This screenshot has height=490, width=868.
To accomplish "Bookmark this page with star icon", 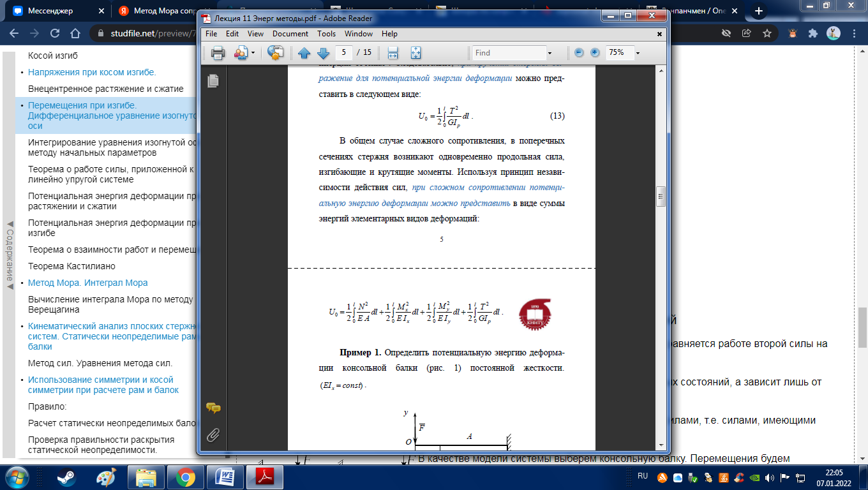I will click(767, 33).
